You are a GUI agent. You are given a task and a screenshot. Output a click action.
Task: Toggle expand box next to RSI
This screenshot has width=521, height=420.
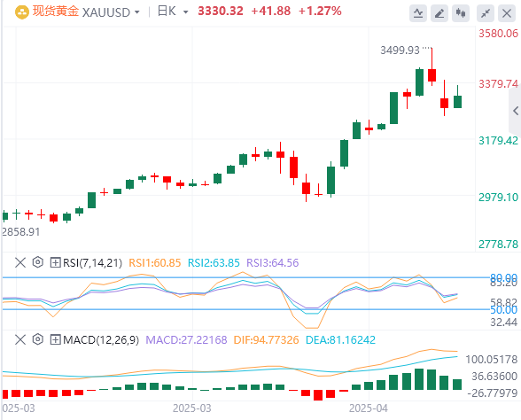coord(55,262)
